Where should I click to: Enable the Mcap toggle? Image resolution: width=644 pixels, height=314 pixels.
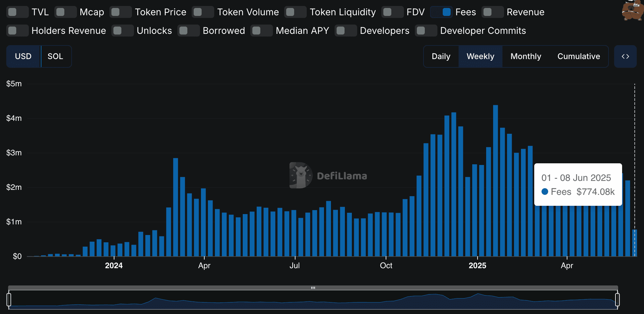(x=65, y=12)
